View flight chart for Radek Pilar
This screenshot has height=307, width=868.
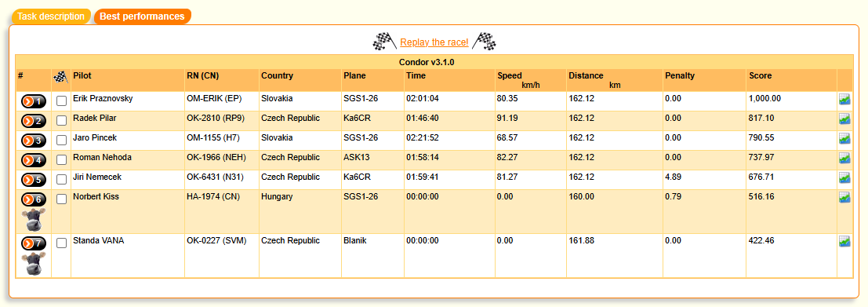coord(844,119)
